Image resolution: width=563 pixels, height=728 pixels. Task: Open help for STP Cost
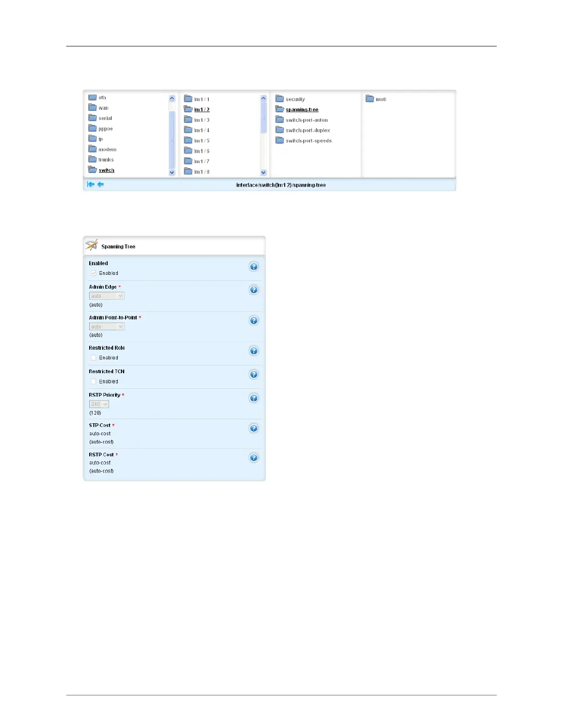pos(253,428)
